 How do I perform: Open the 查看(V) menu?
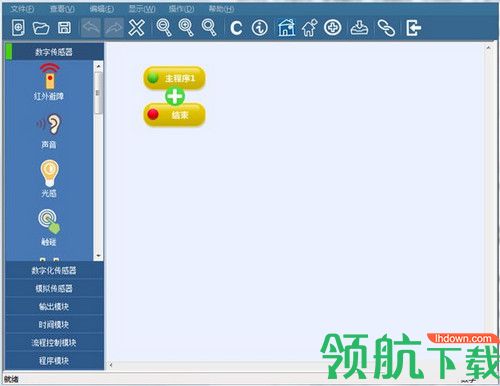(62, 9)
